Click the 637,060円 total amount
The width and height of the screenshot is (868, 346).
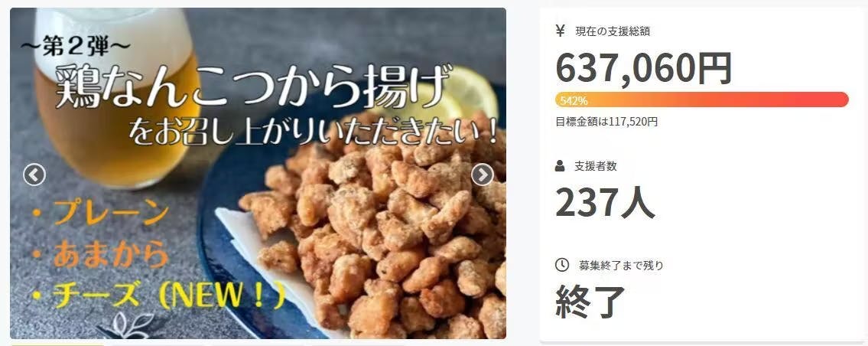tap(643, 68)
